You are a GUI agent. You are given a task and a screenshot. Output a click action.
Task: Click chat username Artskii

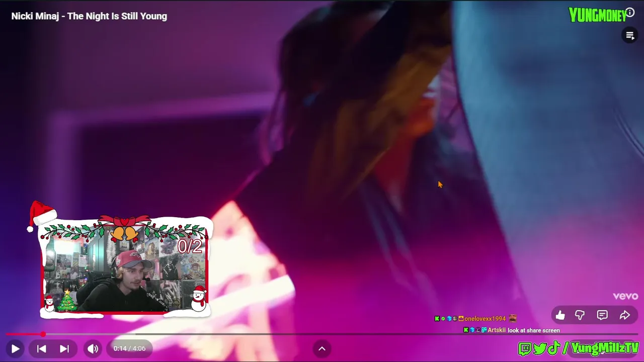click(x=497, y=330)
